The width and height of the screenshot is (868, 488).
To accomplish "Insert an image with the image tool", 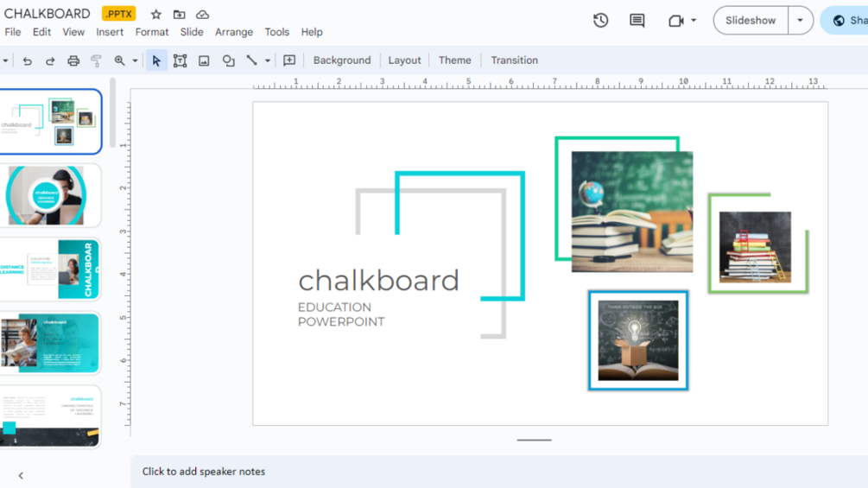I will click(204, 60).
